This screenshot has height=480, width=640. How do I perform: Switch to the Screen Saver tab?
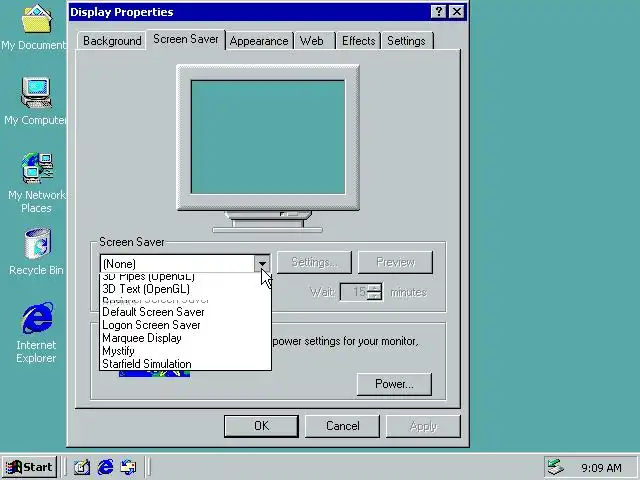[x=186, y=39]
